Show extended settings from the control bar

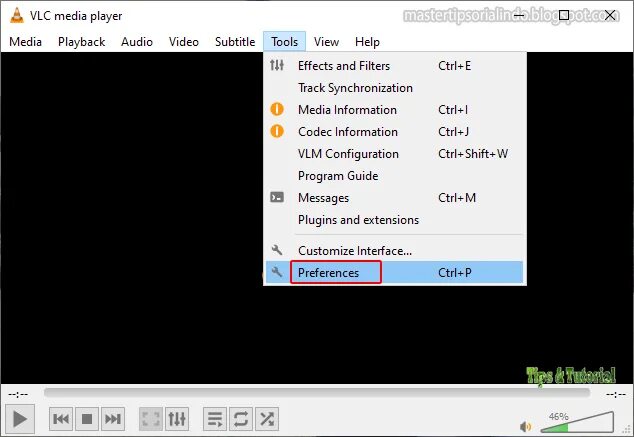(177, 419)
